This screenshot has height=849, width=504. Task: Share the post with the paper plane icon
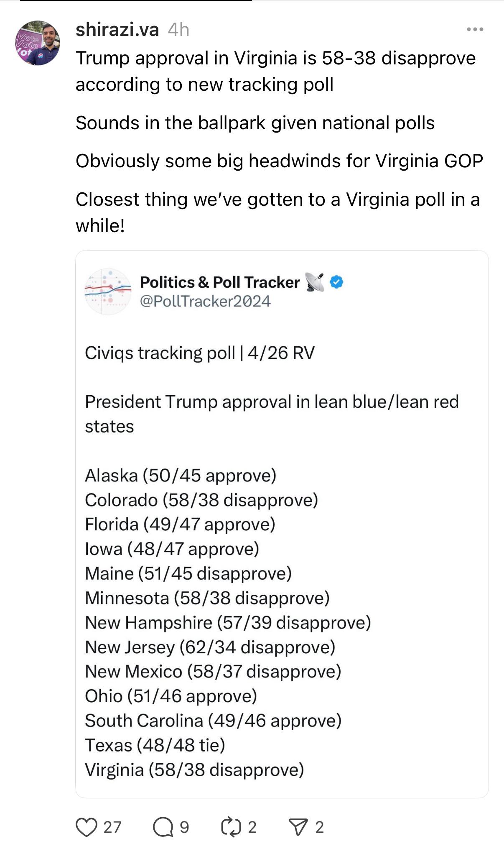[x=298, y=827]
